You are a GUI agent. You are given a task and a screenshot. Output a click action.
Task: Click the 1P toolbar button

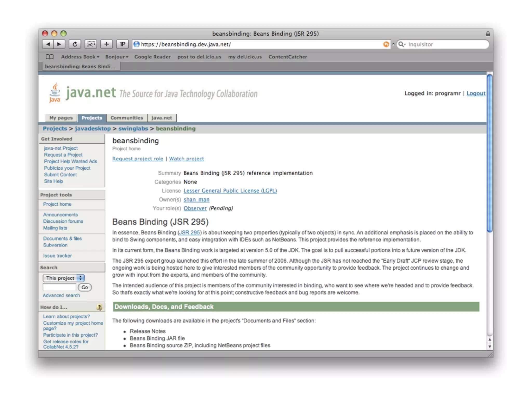pyautogui.click(x=122, y=44)
